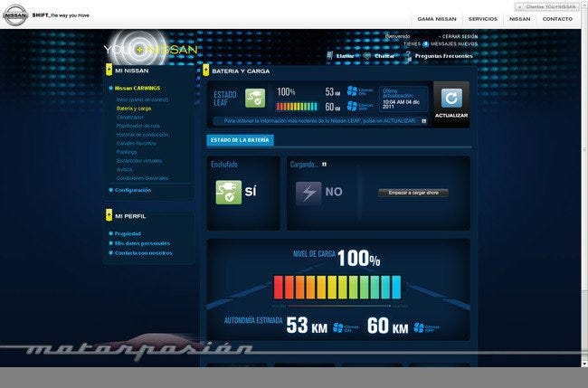Viewport: 588px width, 388px height.
Task: Click the new messages count badge
Action: [426, 44]
